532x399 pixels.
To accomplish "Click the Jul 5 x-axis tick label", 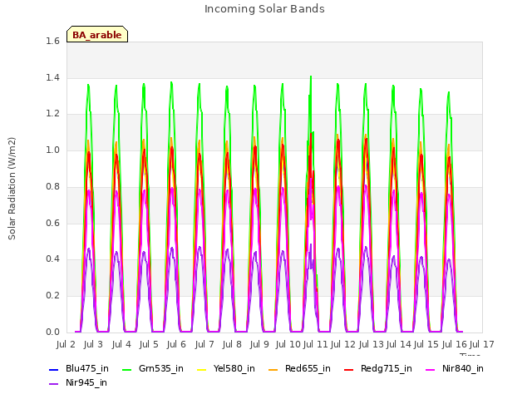I will coord(149,344).
